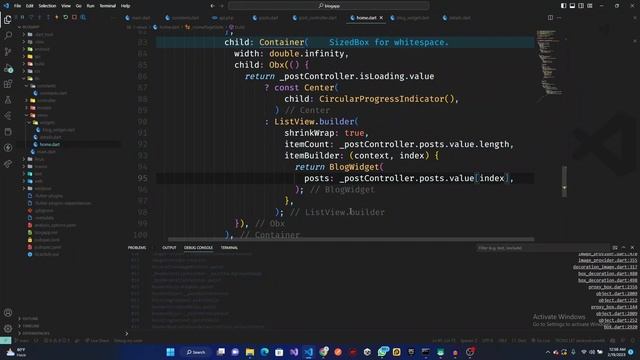This screenshot has width=640, height=360.
Task: Open Microsoft Edge from the taskbar
Action: point(264,352)
